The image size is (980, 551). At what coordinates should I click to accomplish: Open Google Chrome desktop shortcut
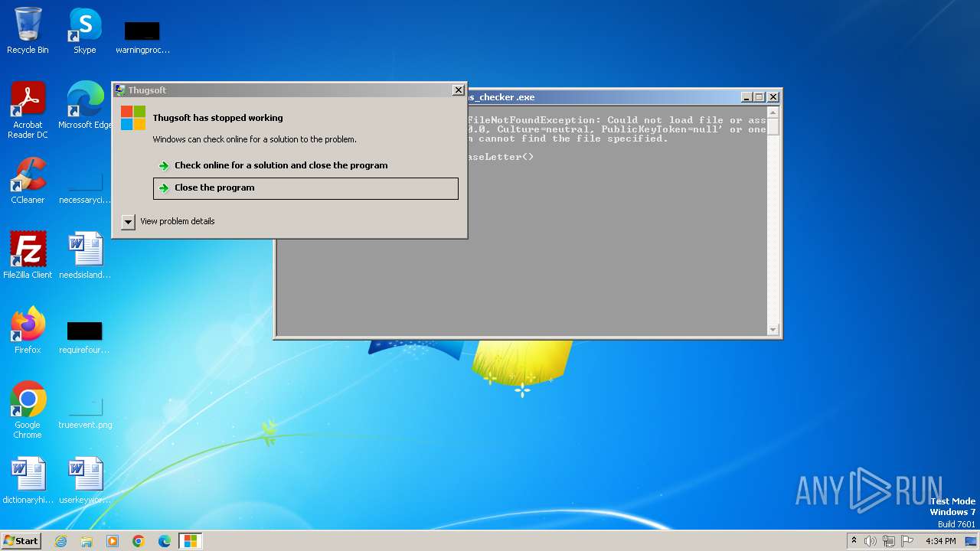click(x=28, y=410)
